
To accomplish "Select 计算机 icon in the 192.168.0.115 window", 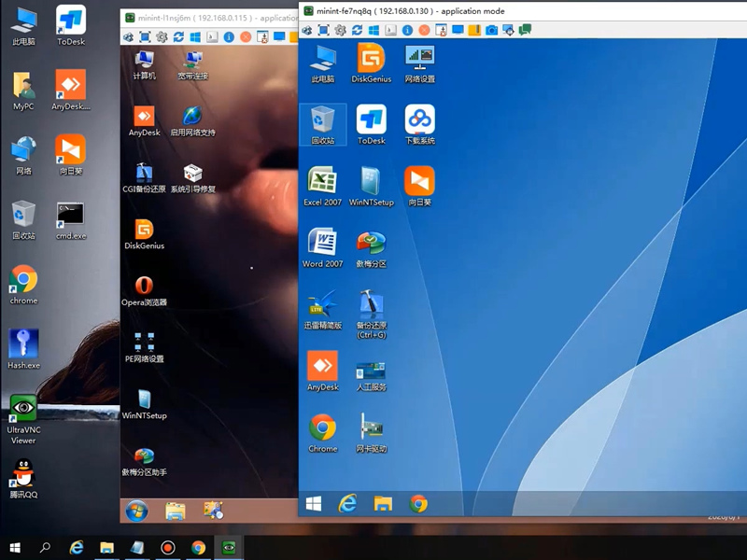I will [x=144, y=64].
